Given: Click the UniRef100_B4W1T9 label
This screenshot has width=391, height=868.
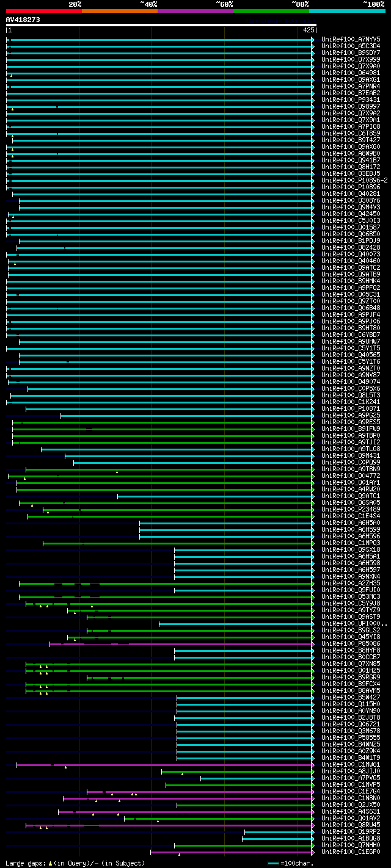Looking at the screenshot, I should (x=351, y=758).
